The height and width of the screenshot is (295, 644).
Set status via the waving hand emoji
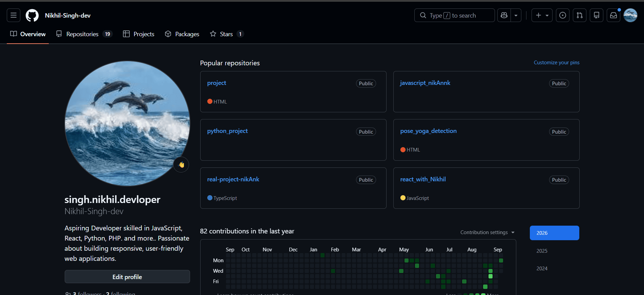[181, 165]
